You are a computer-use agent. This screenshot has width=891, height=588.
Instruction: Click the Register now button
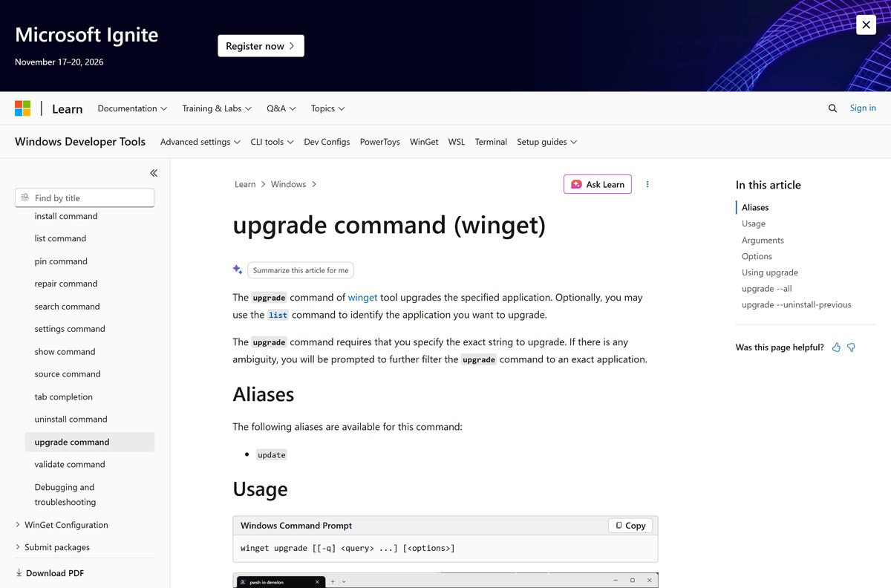click(261, 46)
